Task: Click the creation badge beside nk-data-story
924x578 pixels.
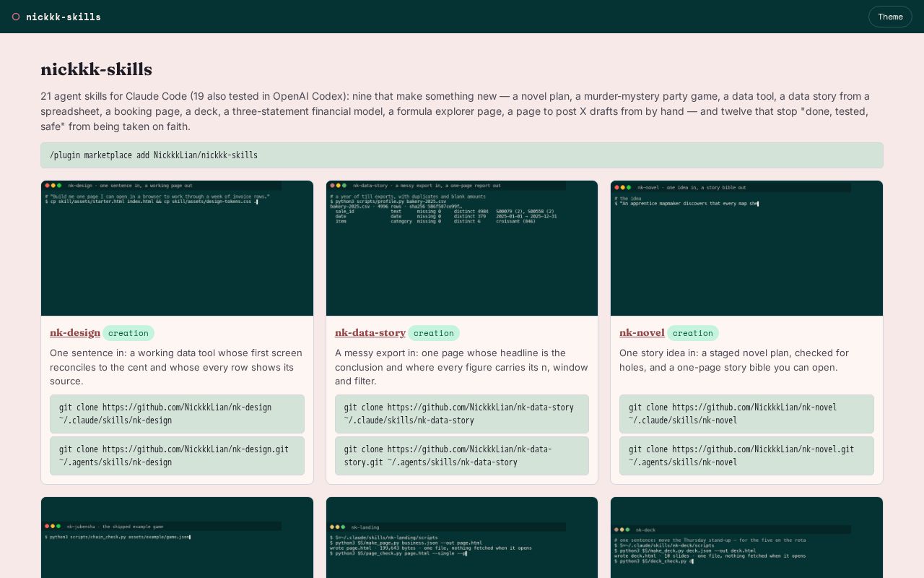Action: tap(434, 333)
